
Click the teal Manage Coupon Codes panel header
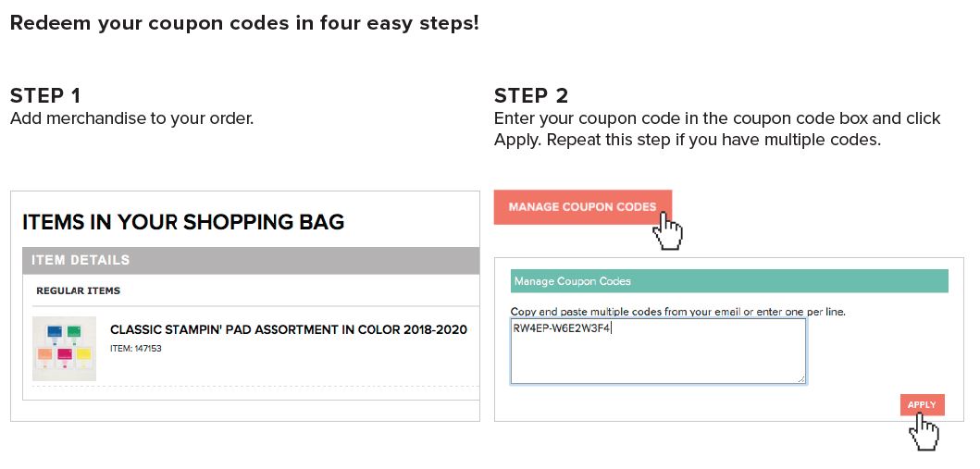click(x=729, y=281)
